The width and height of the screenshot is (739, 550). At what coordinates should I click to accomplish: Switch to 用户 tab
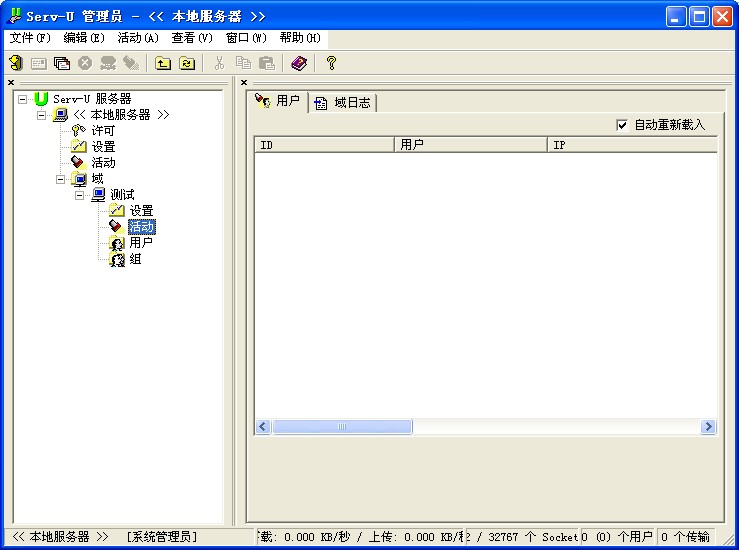click(x=278, y=101)
